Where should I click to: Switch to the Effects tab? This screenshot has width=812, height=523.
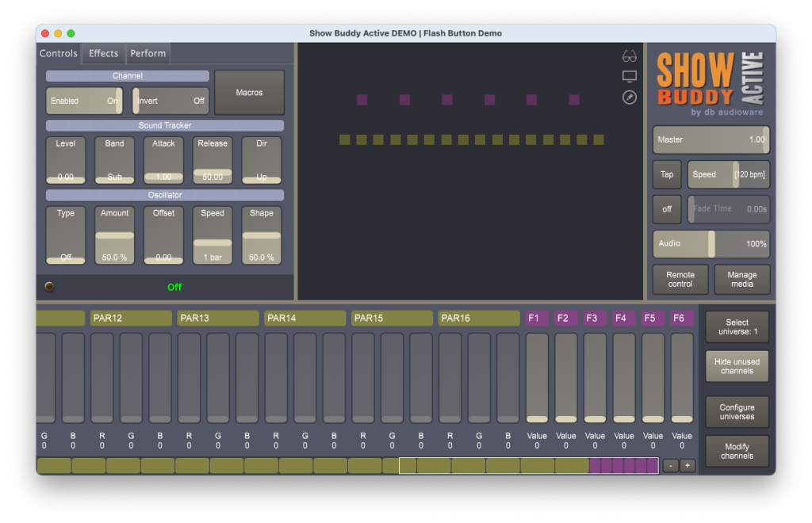[104, 54]
